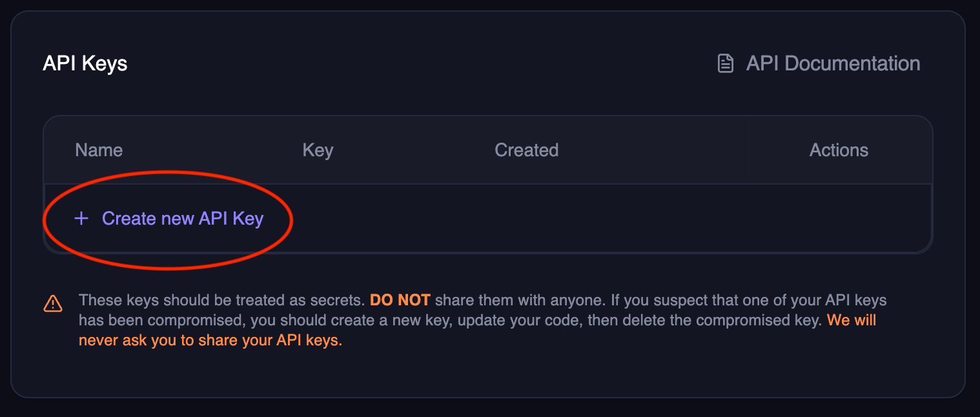Click the Actions column header
Image resolution: width=980 pixels, height=417 pixels.
[839, 150]
